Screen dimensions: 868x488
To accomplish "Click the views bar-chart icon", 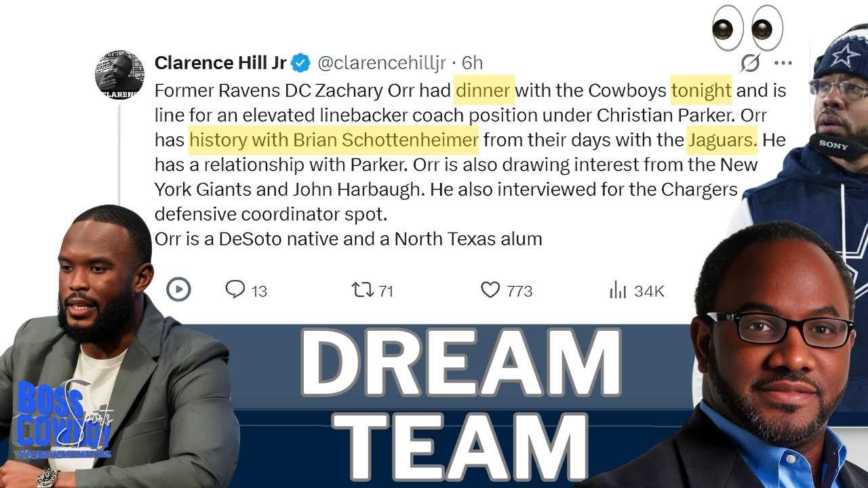I will 618,291.
